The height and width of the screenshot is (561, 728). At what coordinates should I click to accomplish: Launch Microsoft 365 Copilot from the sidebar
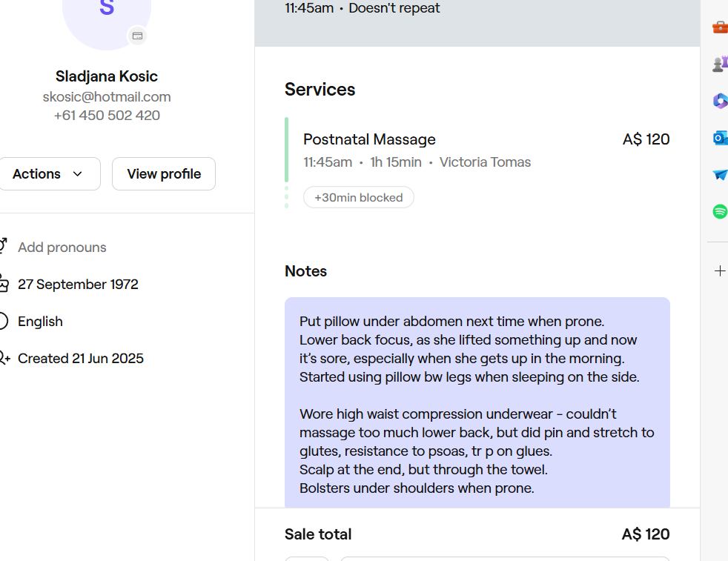[x=719, y=101]
